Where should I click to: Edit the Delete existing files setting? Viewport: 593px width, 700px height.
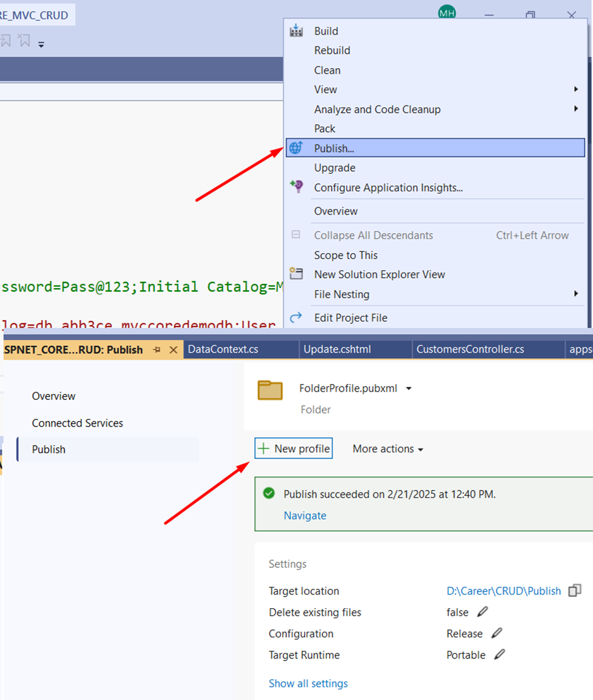coord(483,612)
